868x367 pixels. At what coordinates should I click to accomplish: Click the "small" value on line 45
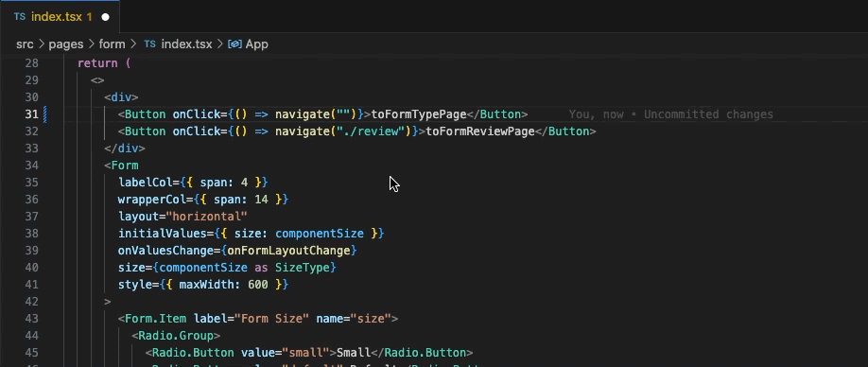point(306,353)
